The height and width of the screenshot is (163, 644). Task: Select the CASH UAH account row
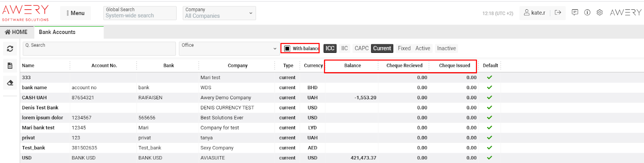pyautogui.click(x=34, y=98)
